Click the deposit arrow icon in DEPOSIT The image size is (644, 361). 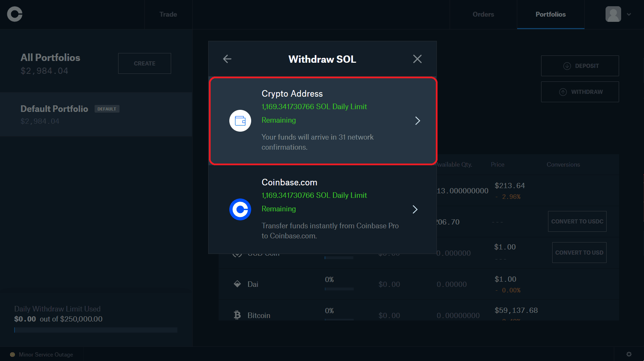tap(567, 66)
